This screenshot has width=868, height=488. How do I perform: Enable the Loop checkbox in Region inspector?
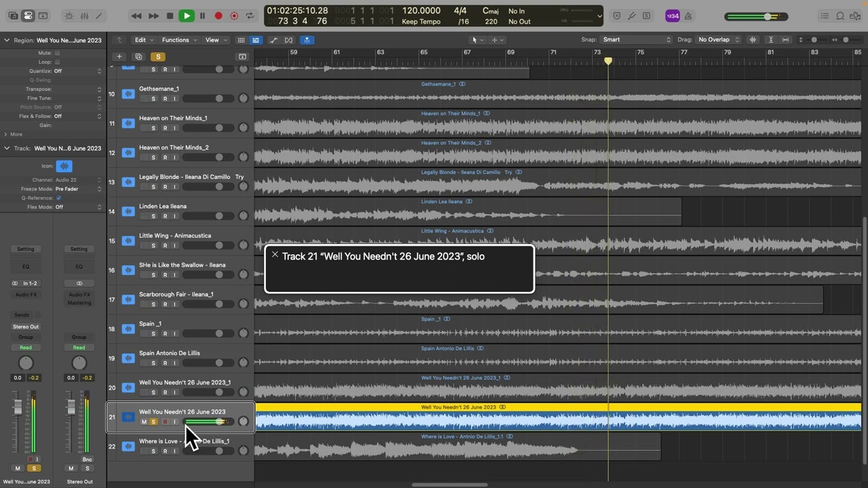(x=57, y=62)
